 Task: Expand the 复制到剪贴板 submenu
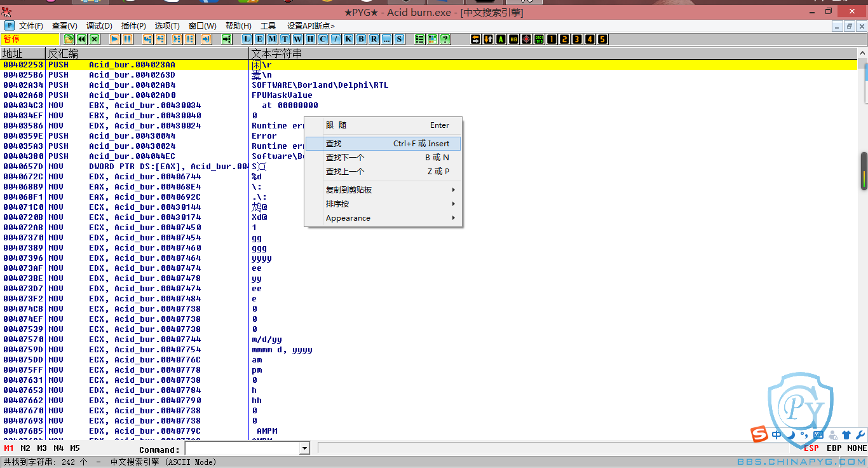[x=383, y=190]
